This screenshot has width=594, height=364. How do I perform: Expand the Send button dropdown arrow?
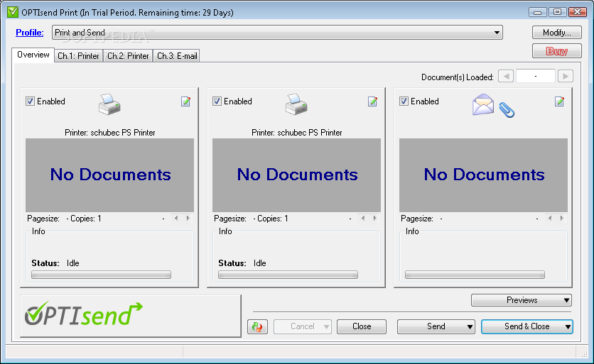pyautogui.click(x=470, y=326)
